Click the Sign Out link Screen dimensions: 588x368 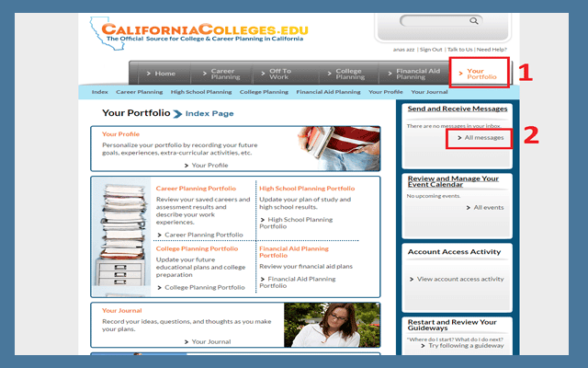[x=431, y=50]
